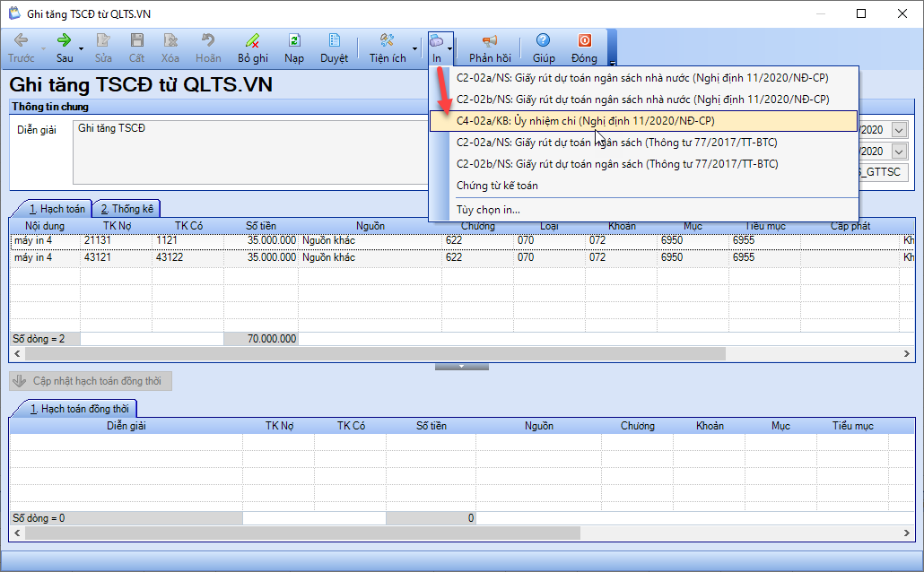924x572 pixels.
Task: Switch to the 2. Thống kê tab
Action: 126,209
